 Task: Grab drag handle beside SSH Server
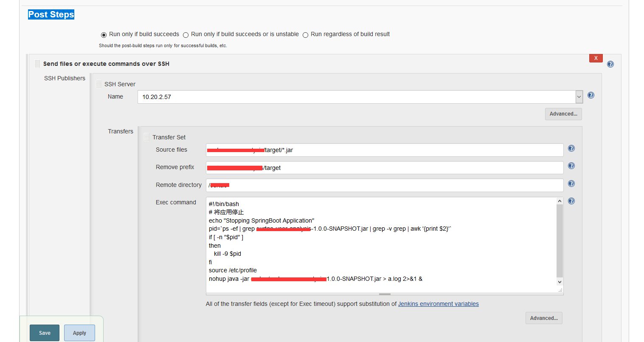(x=98, y=84)
